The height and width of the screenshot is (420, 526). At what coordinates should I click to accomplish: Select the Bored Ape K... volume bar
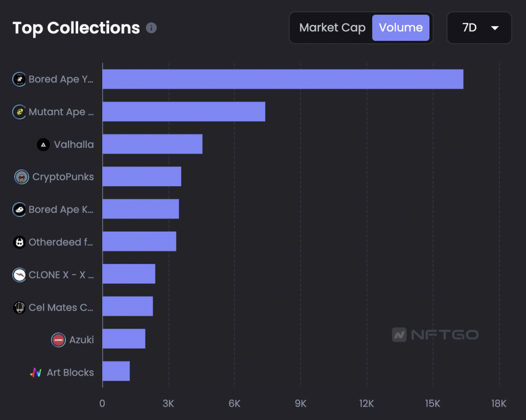[141, 209]
